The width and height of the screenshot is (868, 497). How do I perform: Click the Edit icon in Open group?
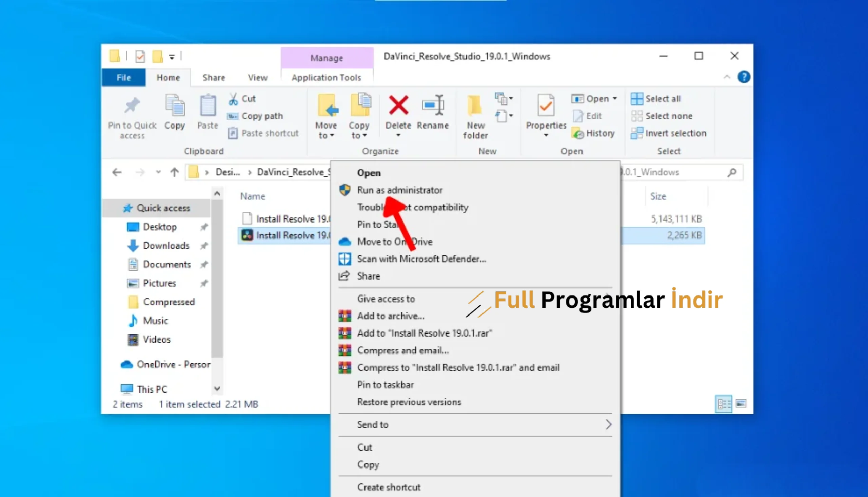(577, 116)
